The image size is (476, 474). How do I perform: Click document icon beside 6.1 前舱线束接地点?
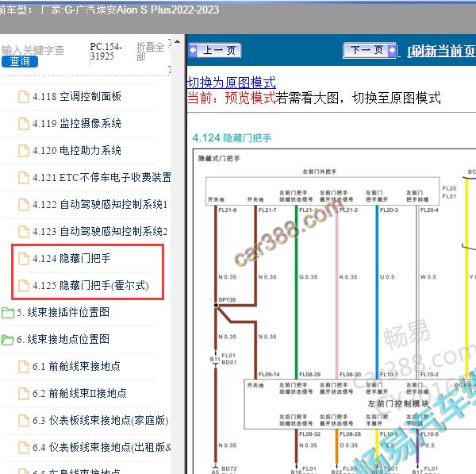(24, 367)
